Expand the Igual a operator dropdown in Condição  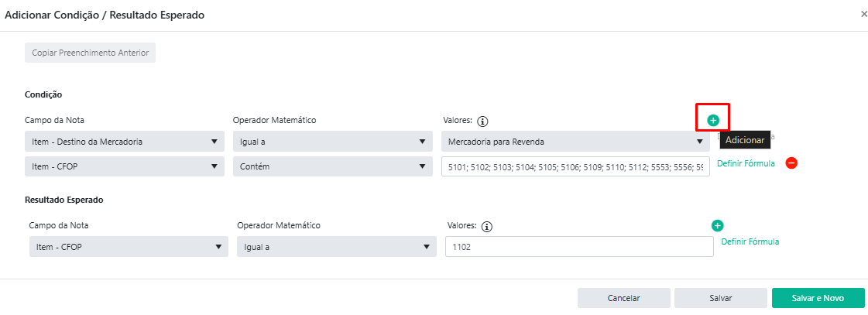pos(331,142)
